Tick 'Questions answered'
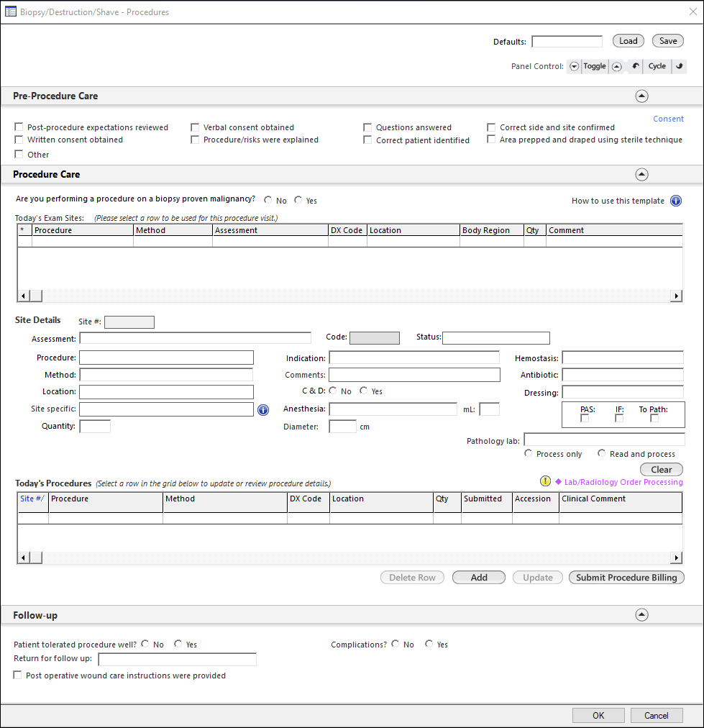 [x=367, y=127]
